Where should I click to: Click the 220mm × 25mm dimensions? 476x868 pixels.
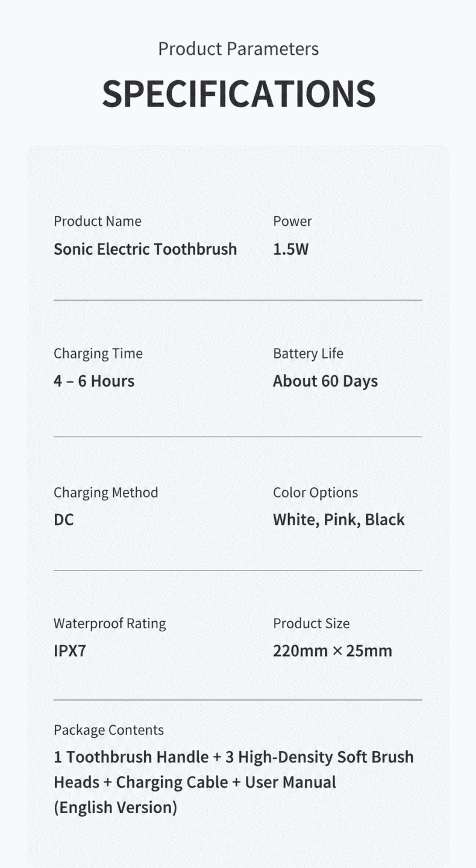coord(333,651)
